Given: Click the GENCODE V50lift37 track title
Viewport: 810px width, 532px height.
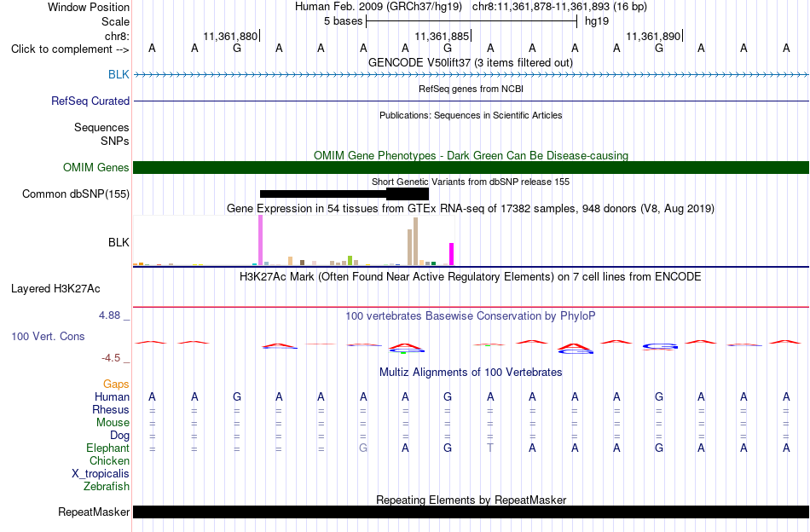Looking at the screenshot, I should (470, 62).
